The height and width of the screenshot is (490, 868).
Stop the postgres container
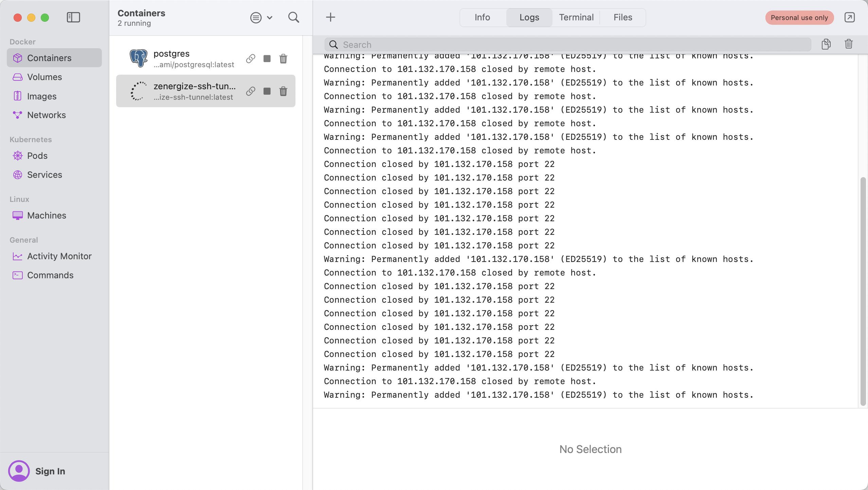[x=267, y=59]
